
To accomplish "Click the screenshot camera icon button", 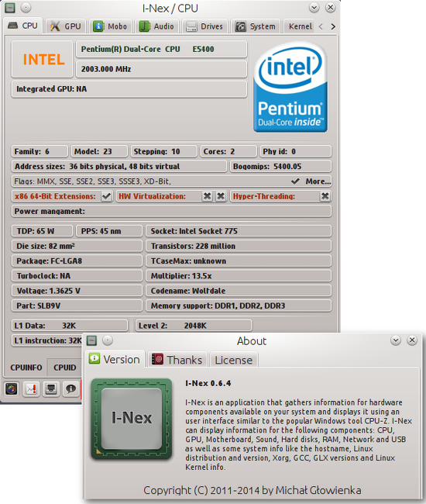I will tap(12, 389).
